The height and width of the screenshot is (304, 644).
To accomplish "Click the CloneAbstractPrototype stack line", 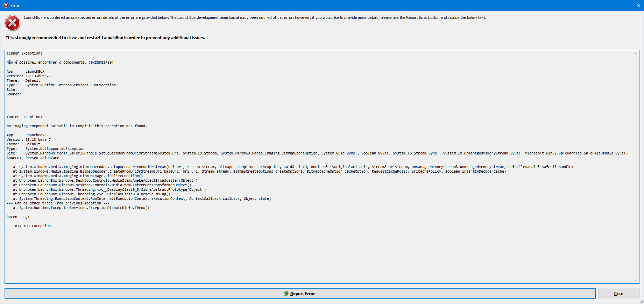I will click(x=109, y=190).
